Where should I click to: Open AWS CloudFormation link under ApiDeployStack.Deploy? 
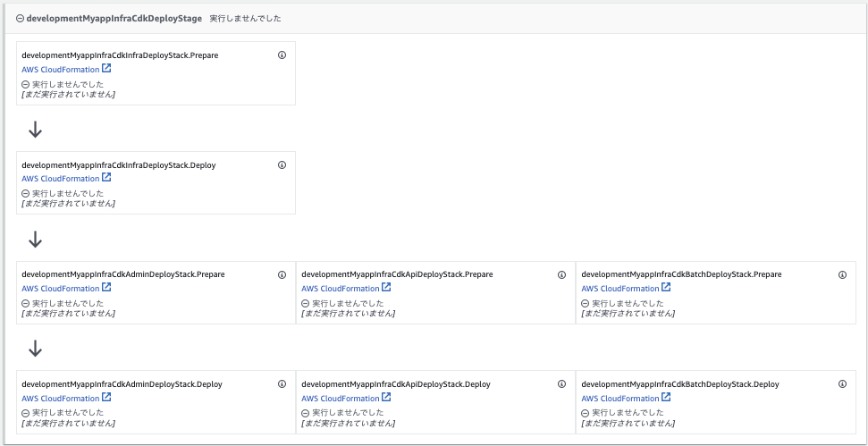[x=347, y=398]
